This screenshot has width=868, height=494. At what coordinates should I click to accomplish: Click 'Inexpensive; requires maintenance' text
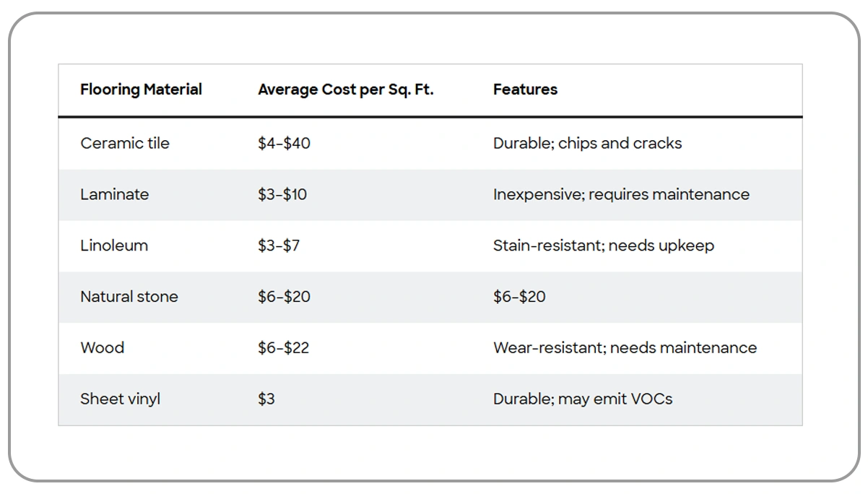click(621, 194)
